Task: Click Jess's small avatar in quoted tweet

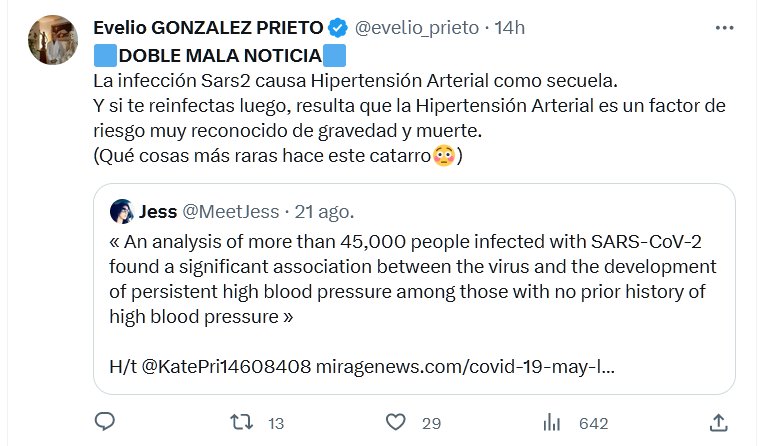Action: [122, 212]
